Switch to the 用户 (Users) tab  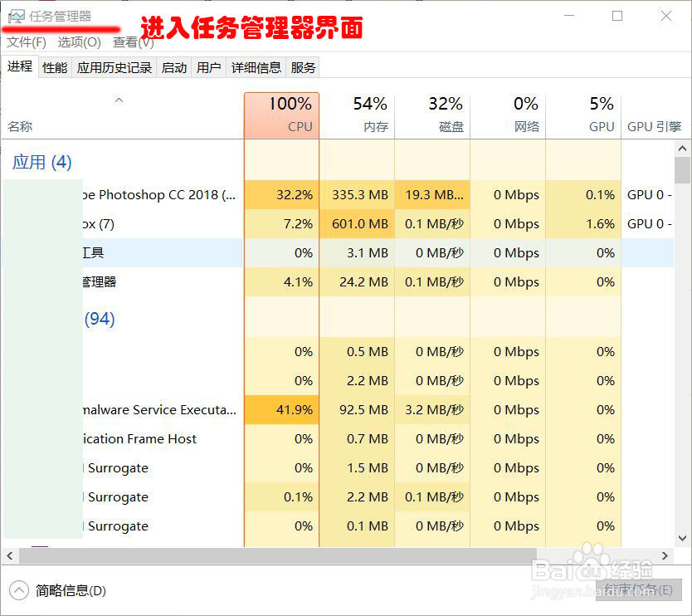click(208, 67)
